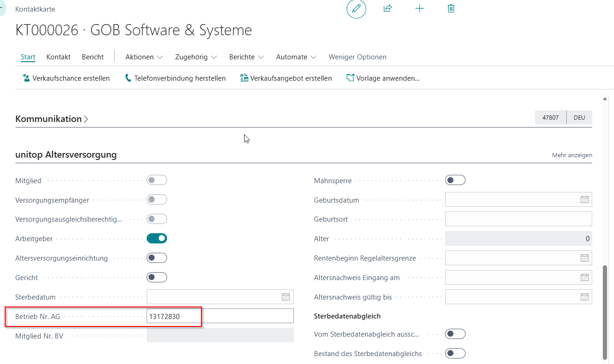Click the 47807 summary value
The height and width of the screenshot is (364, 614).
550,118
